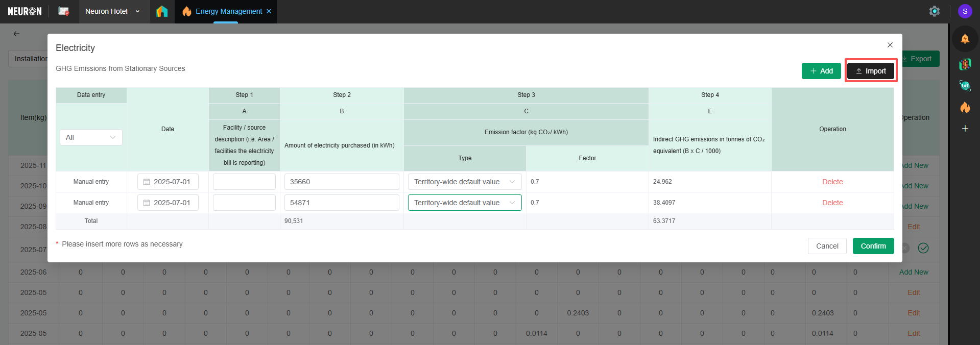Viewport: 980px width, 345px height.
Task: Click the green Add button
Action: pyautogui.click(x=821, y=71)
